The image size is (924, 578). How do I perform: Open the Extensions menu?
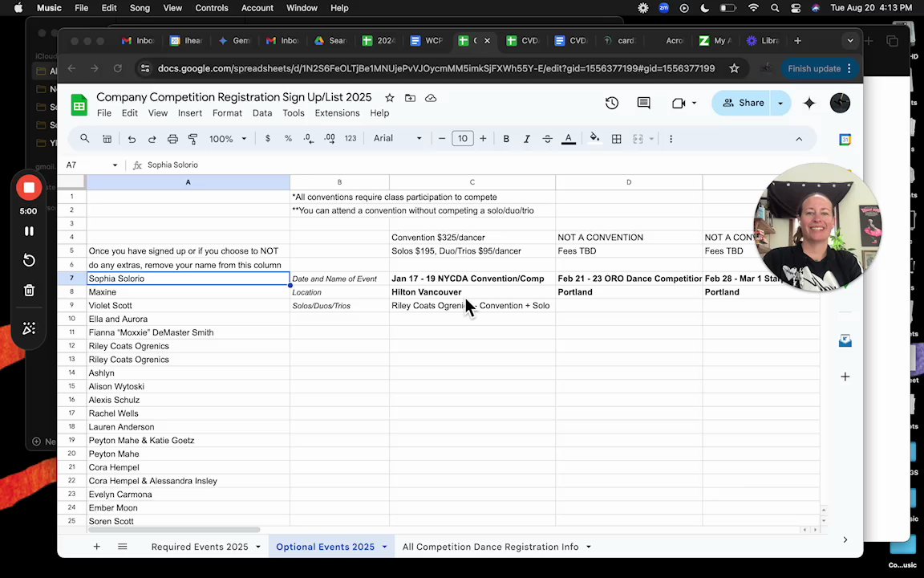337,113
